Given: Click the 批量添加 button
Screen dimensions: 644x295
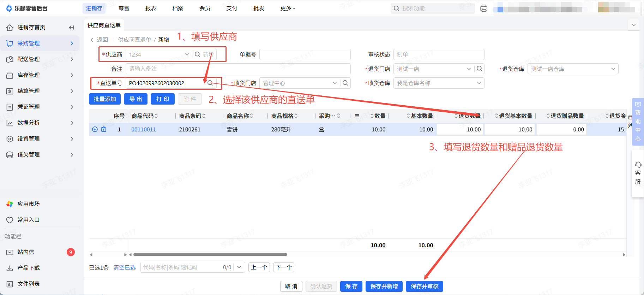Looking at the screenshot, I should (105, 99).
